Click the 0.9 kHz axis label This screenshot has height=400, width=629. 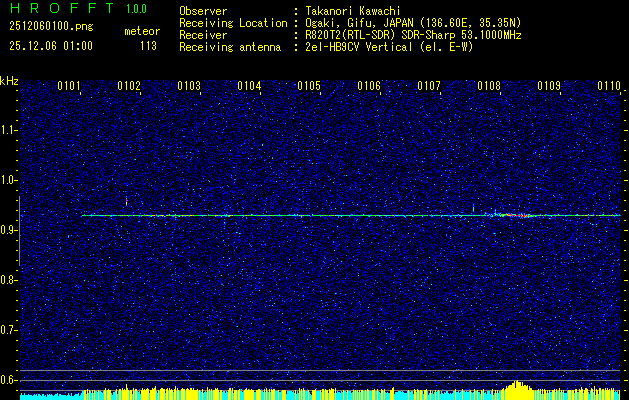(x=8, y=230)
